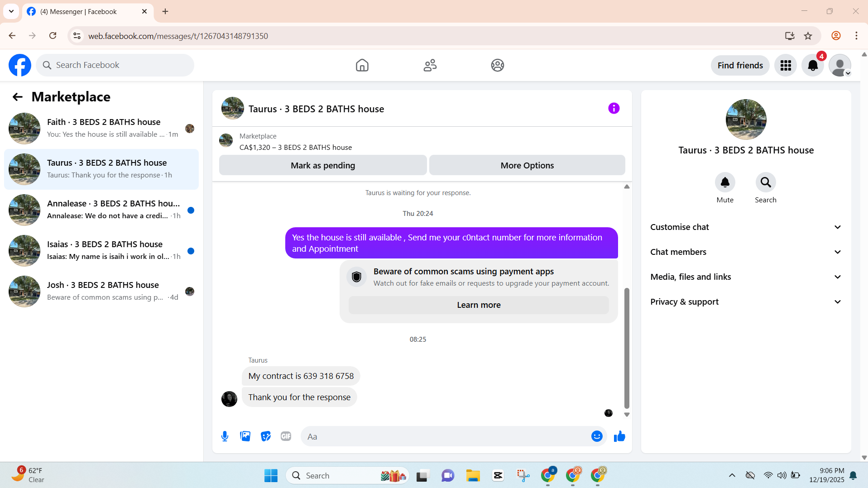Send a thumbs-up like
The image size is (868, 488).
619,436
